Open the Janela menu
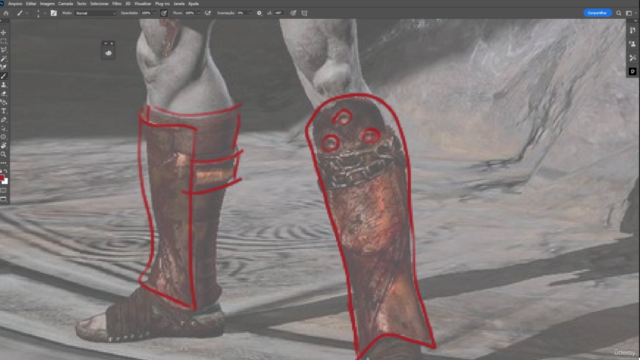The width and height of the screenshot is (640, 360). click(179, 4)
